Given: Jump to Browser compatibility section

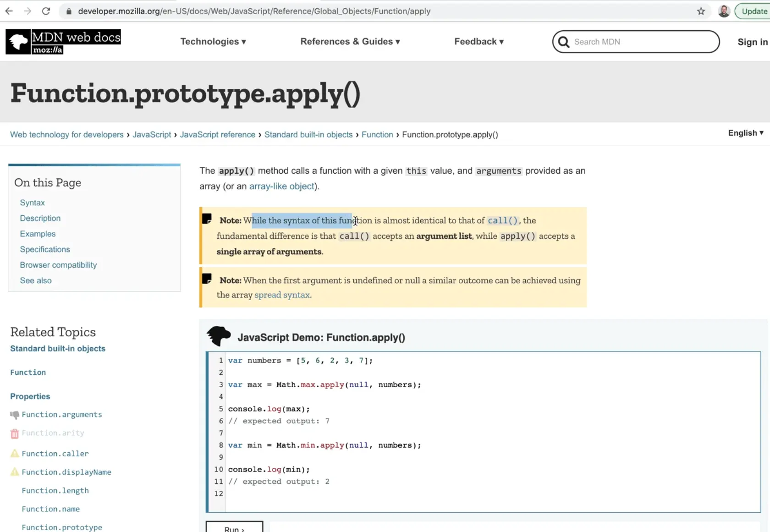Looking at the screenshot, I should coord(58,265).
